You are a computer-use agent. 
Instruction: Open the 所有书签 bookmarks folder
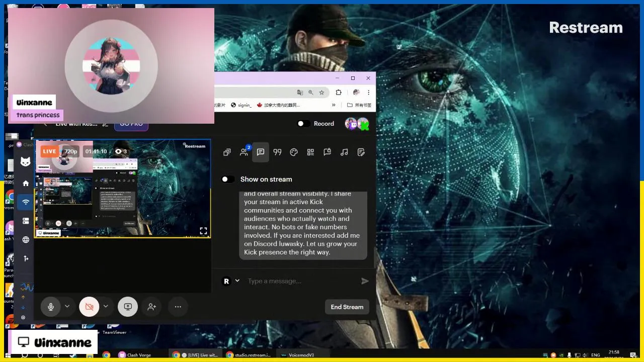359,105
